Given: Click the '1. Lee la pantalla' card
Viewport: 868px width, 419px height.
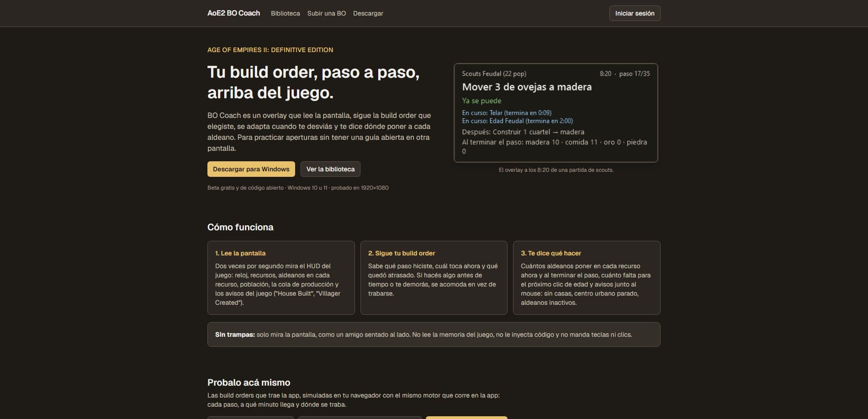Looking at the screenshot, I should 281,278.
